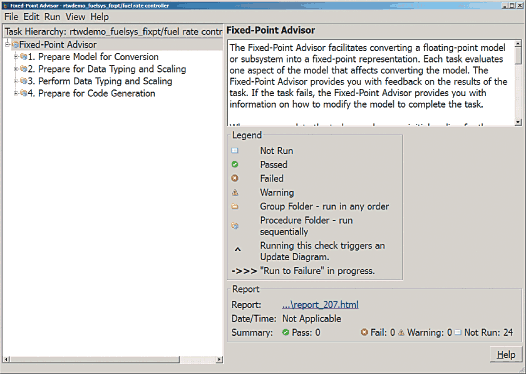Image resolution: width=526 pixels, height=374 pixels.
Task: Click the description box scroll up arrow
Action: pos(518,44)
